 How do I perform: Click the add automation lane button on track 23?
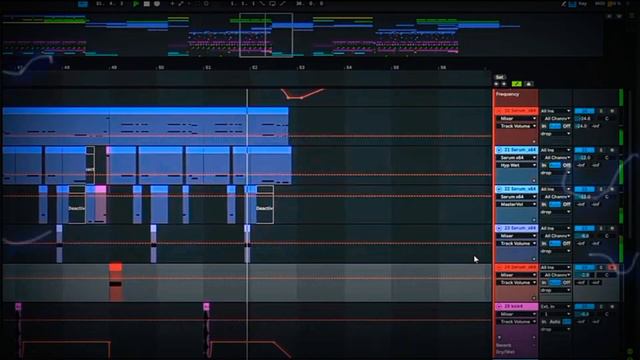534,259
